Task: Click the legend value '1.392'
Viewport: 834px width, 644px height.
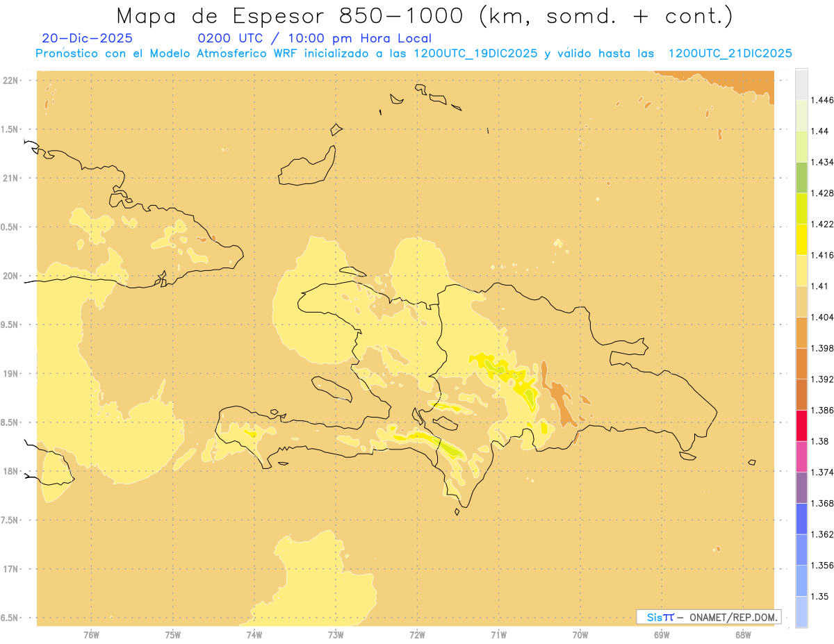Action: click(x=821, y=379)
